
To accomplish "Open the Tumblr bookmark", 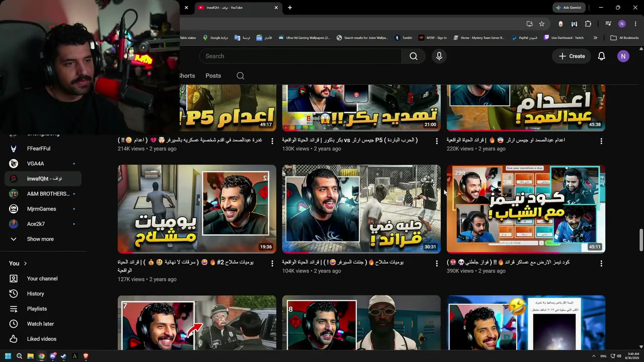I will click(x=404, y=38).
